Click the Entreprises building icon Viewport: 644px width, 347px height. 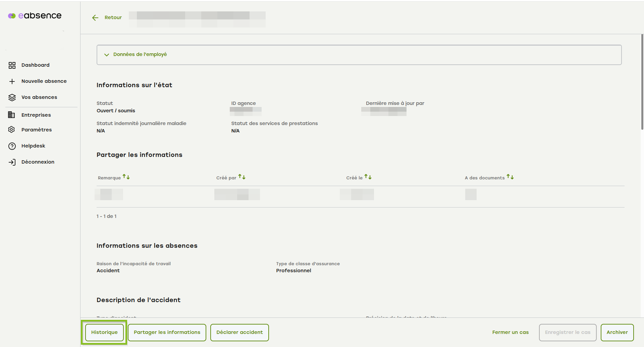click(11, 115)
